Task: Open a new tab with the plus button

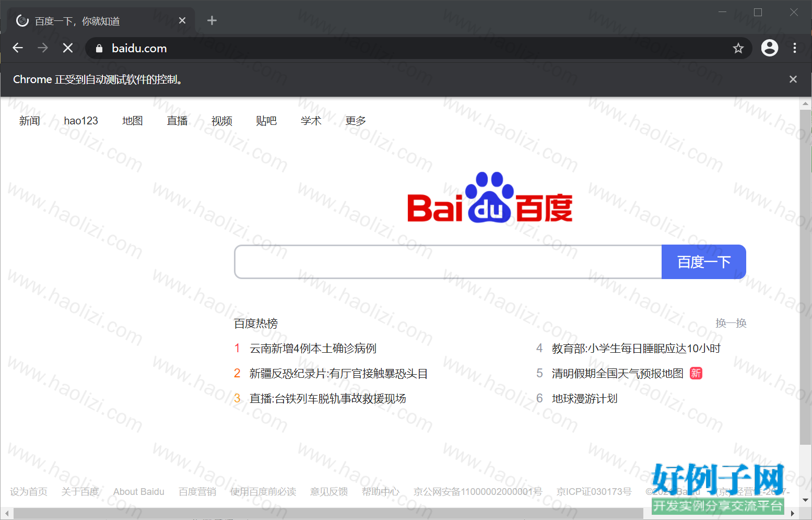Action: coord(211,20)
